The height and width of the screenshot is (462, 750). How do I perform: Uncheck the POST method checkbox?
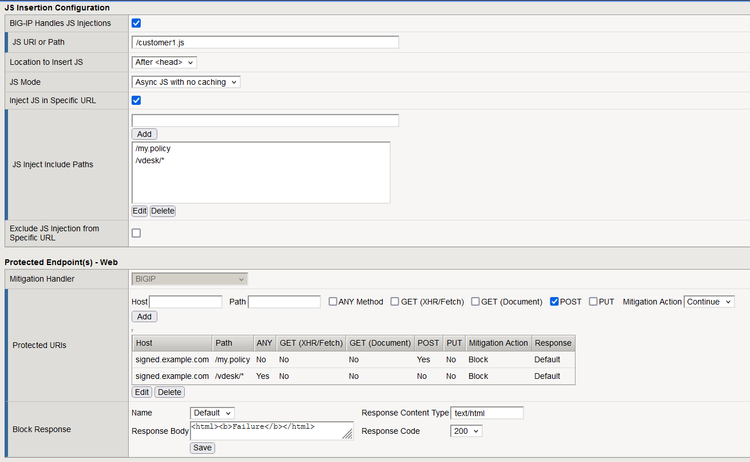click(x=555, y=301)
